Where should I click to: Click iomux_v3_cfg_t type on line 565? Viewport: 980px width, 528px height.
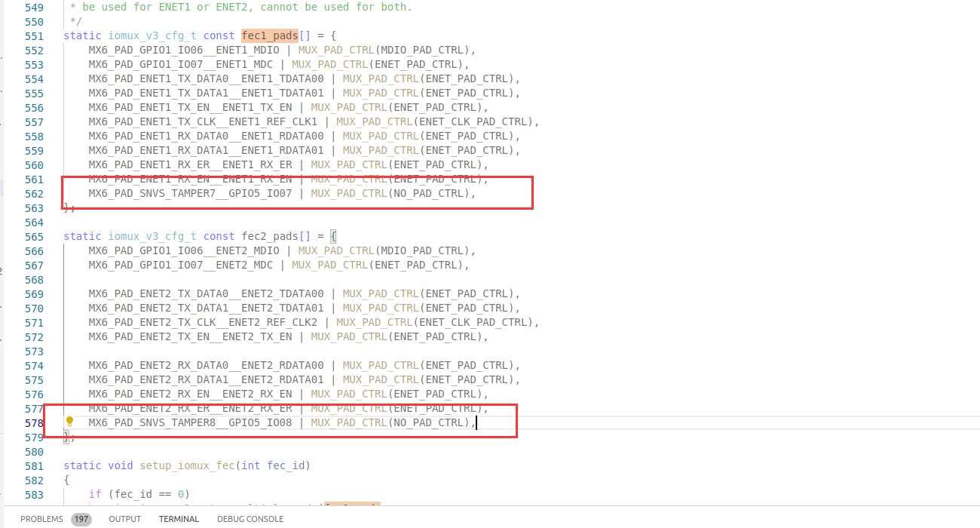152,237
